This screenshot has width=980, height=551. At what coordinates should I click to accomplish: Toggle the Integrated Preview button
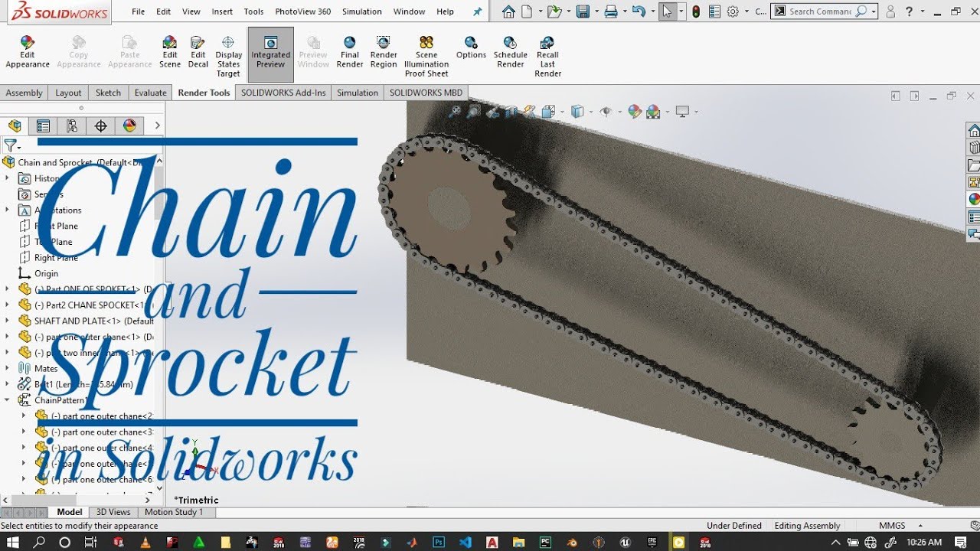pos(270,54)
